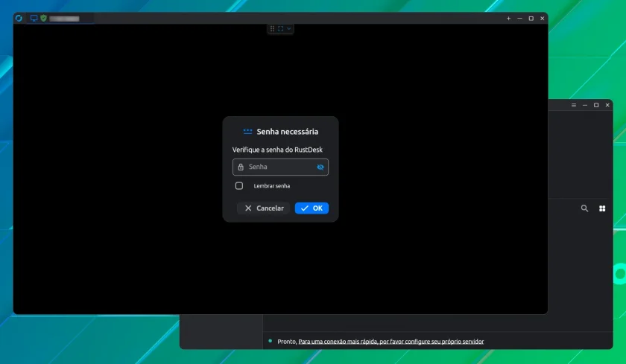
Task: Click the padlock icon in the password field
Action: pos(241,167)
